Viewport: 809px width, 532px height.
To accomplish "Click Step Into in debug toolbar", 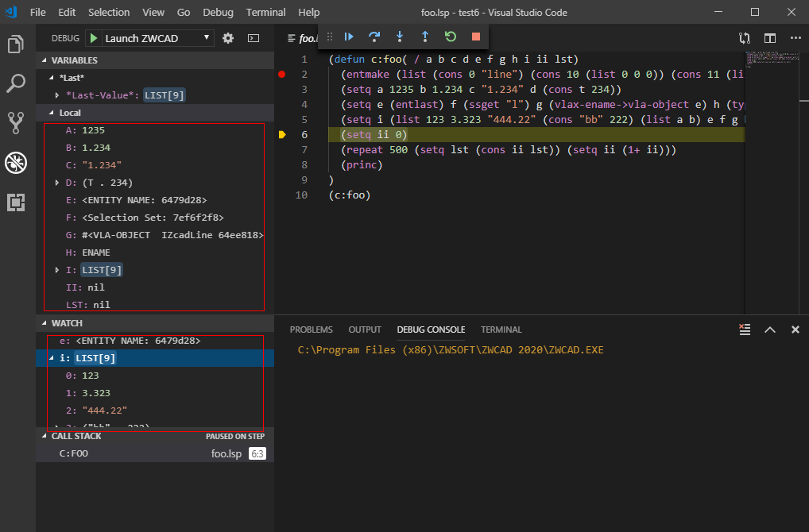I will (x=400, y=37).
